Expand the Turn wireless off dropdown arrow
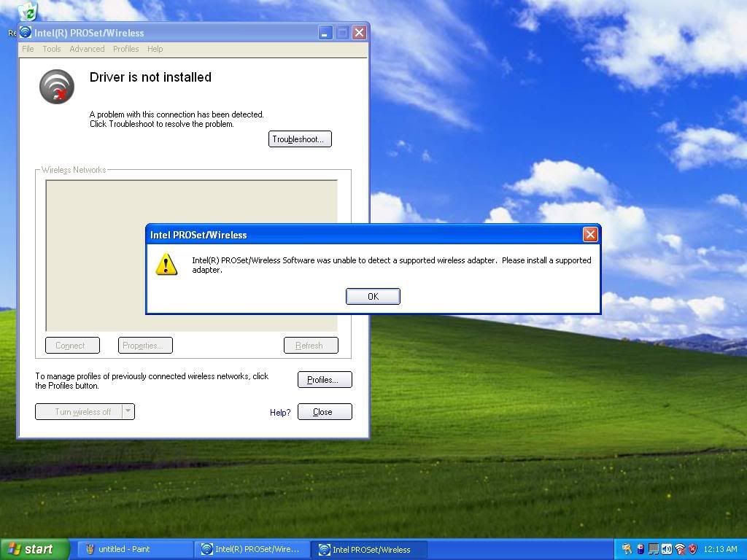The height and width of the screenshot is (560, 747). click(x=128, y=411)
